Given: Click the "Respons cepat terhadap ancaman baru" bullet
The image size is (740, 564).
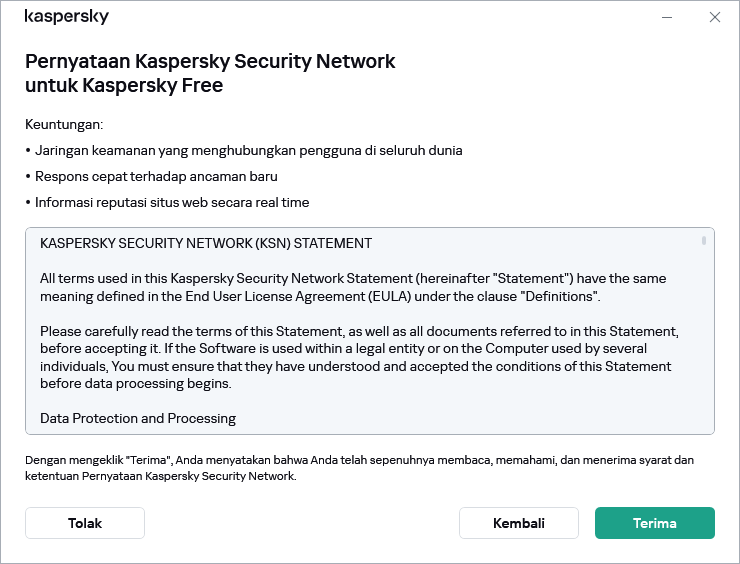Looking at the screenshot, I should click(x=156, y=177).
